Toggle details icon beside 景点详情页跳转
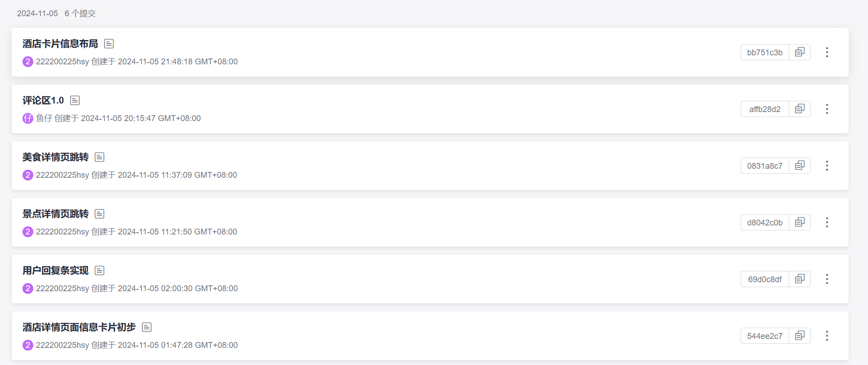Image resolution: width=868 pixels, height=365 pixels. [99, 214]
